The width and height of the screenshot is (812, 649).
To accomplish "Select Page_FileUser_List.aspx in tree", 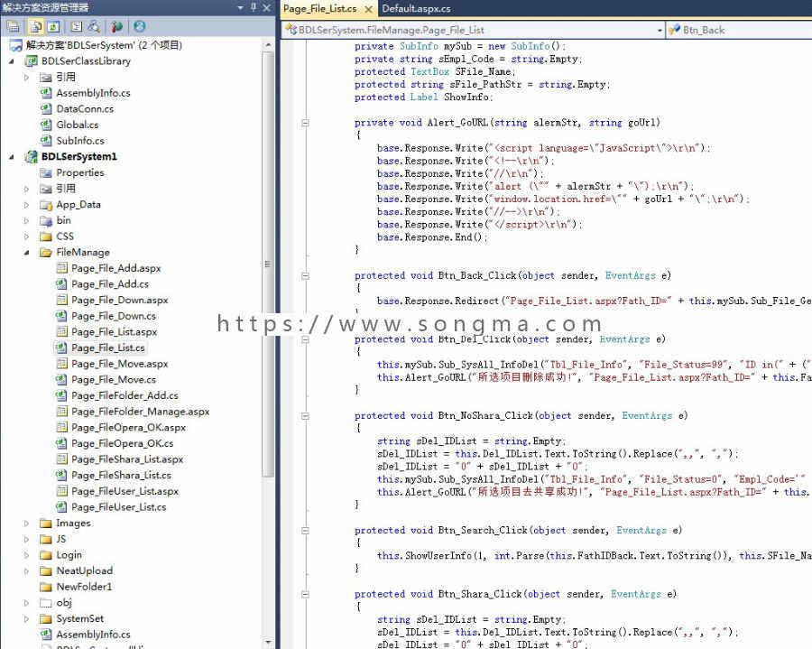I will point(125,491).
